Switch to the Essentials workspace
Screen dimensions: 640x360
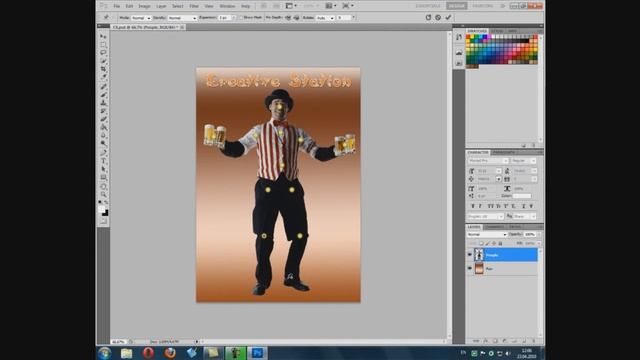click(428, 6)
